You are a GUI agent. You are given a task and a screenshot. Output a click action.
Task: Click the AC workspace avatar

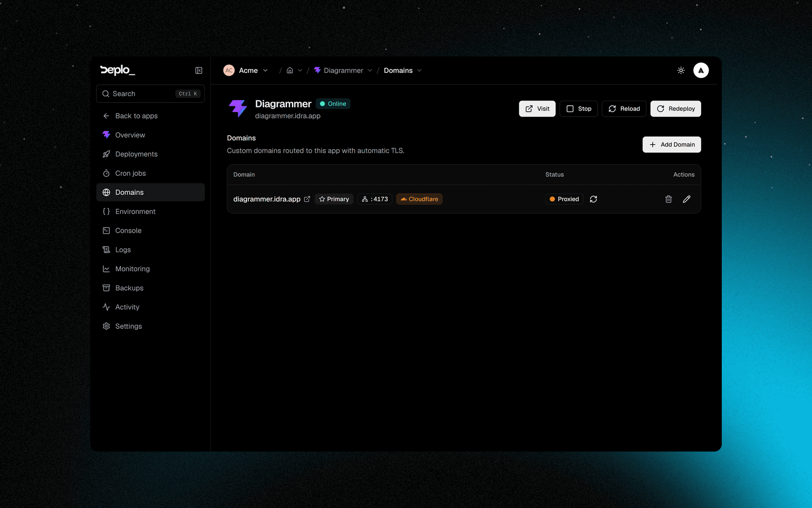[229, 71]
